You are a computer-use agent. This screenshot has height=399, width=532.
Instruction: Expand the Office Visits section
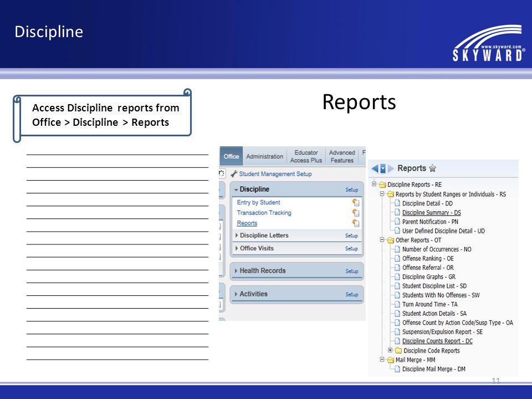click(x=237, y=248)
